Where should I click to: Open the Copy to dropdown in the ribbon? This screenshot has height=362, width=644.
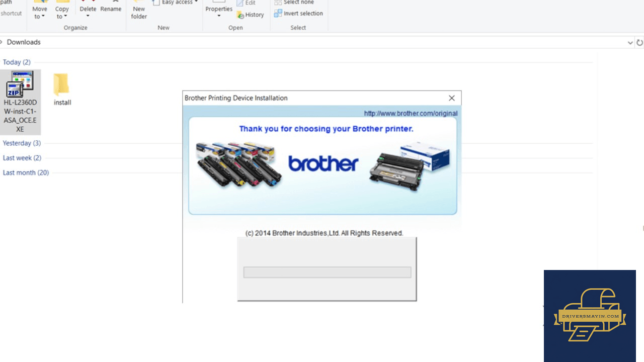(62, 11)
